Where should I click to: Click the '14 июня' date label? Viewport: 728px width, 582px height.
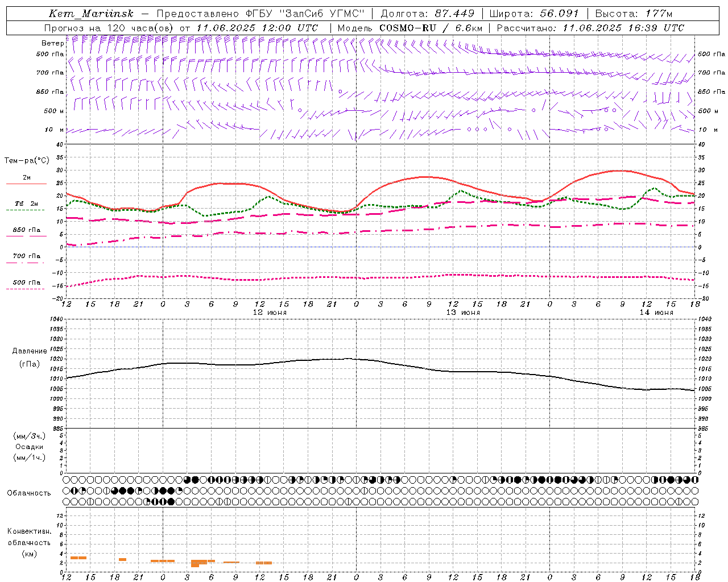656,313
